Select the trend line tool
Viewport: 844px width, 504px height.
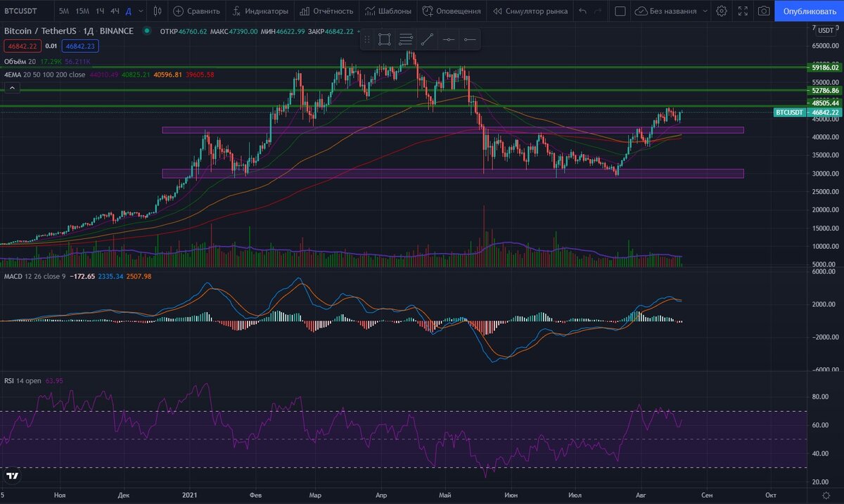point(427,39)
